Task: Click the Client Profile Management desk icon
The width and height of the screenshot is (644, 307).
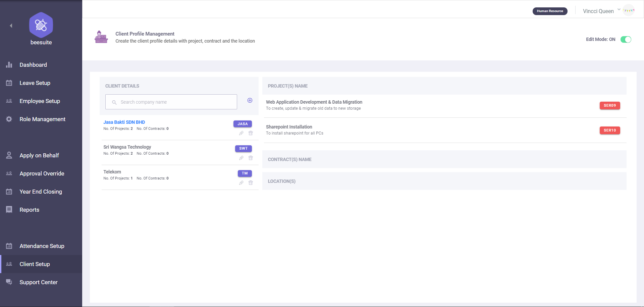Action: [x=101, y=37]
